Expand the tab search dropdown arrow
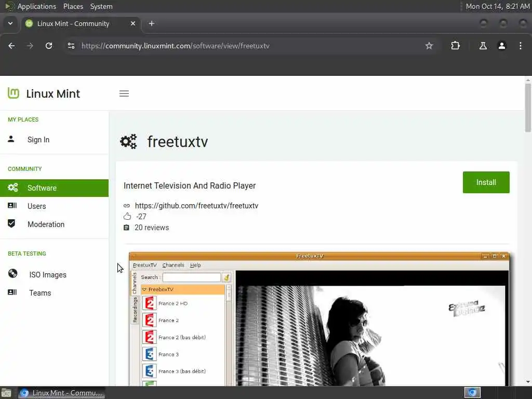Image resolution: width=532 pixels, height=399 pixels. (x=10, y=23)
